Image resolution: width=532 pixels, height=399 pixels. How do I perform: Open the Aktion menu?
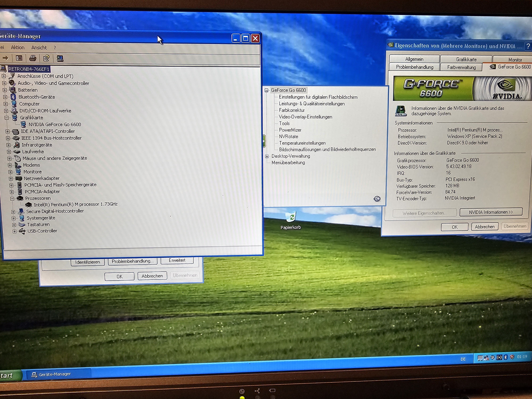18,48
